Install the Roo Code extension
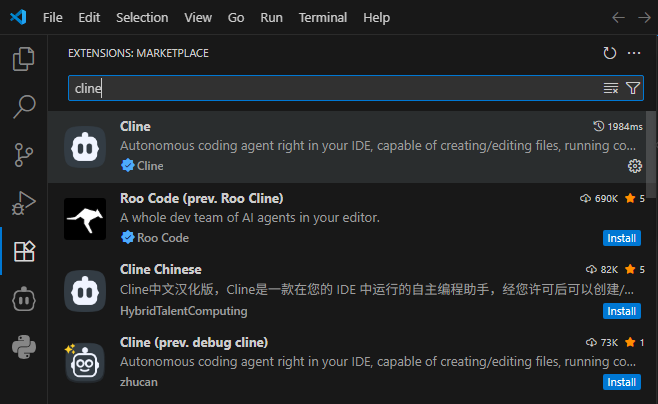 pos(621,238)
